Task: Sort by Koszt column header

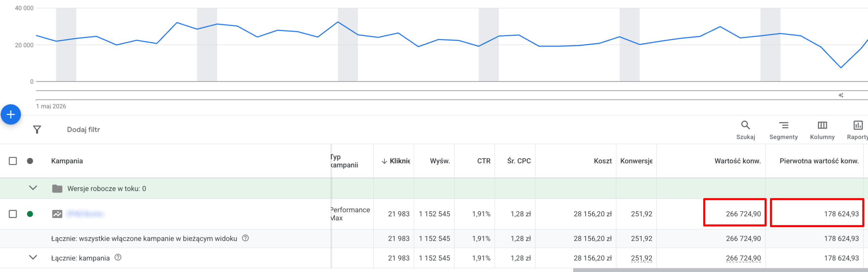Action: (603, 161)
